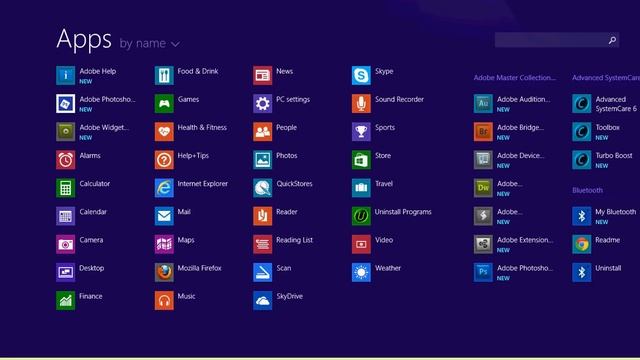Open the Reading List icon
Image resolution: width=640 pixels, height=360 pixels.
coord(262,244)
